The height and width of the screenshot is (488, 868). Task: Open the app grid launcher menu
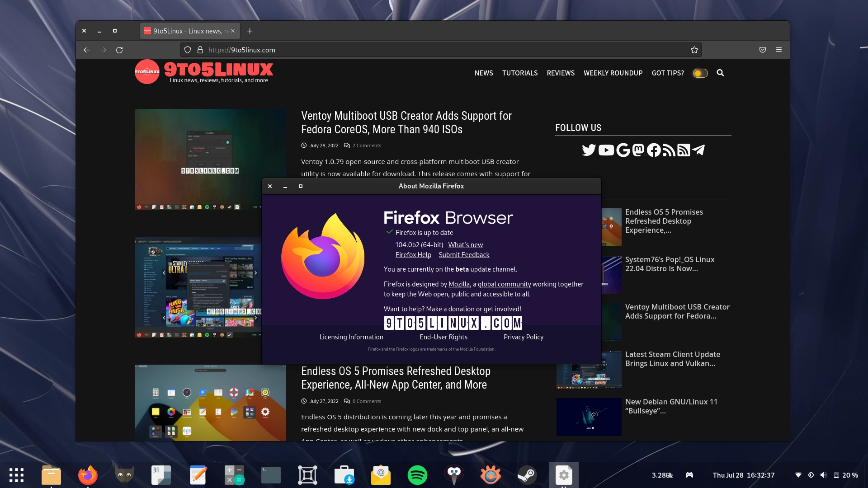click(x=17, y=475)
